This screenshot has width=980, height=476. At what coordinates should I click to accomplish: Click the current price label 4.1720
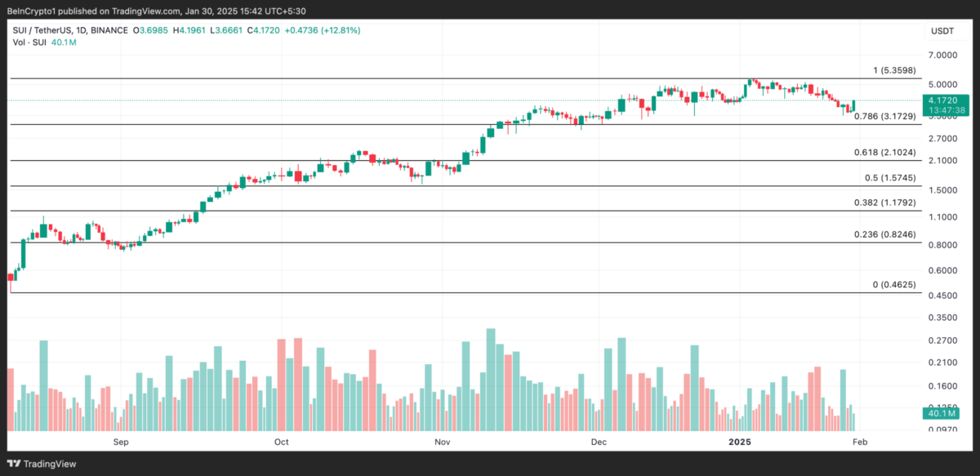[x=946, y=100]
